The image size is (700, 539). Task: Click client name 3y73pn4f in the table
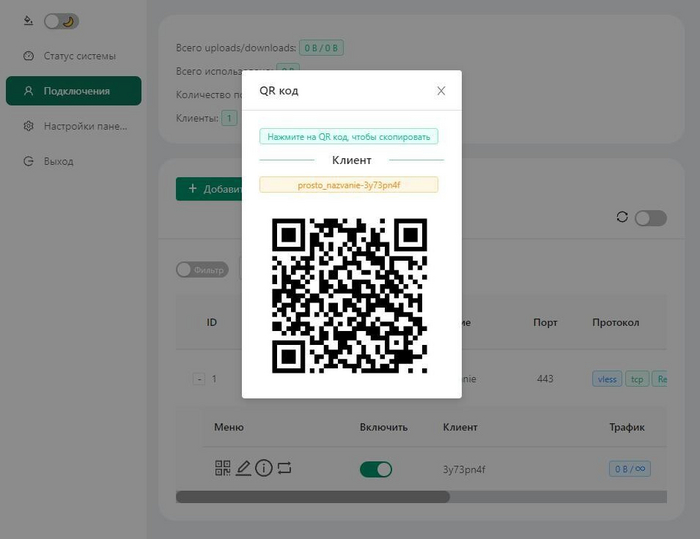(x=464, y=469)
